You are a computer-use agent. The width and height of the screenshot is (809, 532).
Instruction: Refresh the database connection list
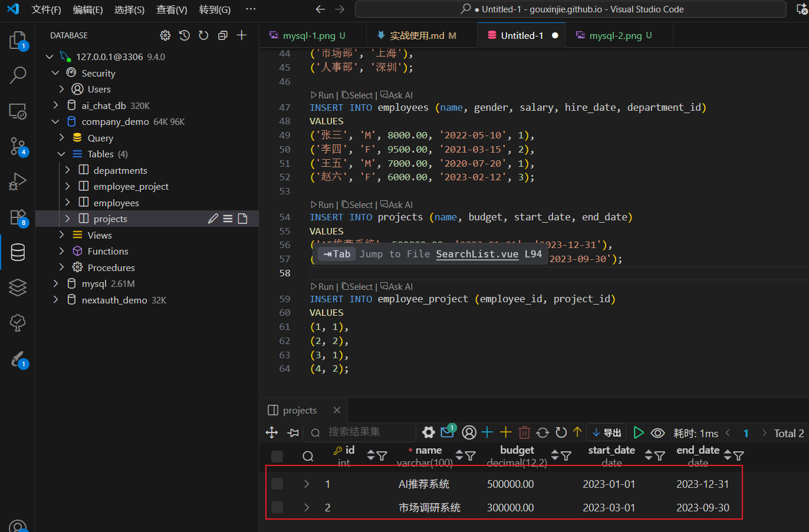pos(203,35)
